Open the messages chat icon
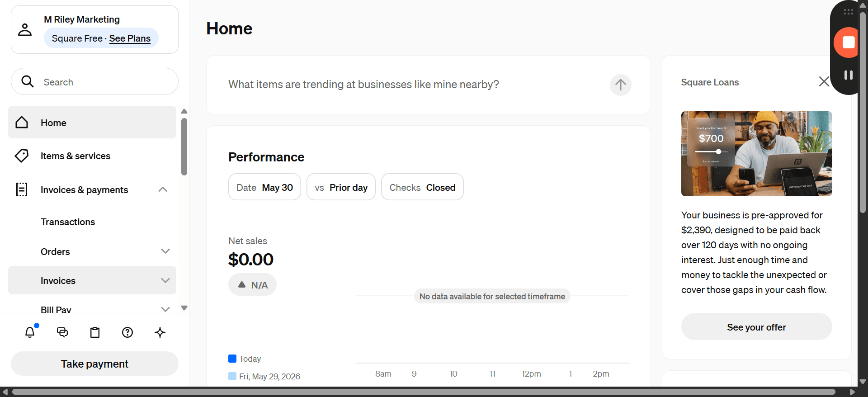868x397 pixels. [62, 332]
